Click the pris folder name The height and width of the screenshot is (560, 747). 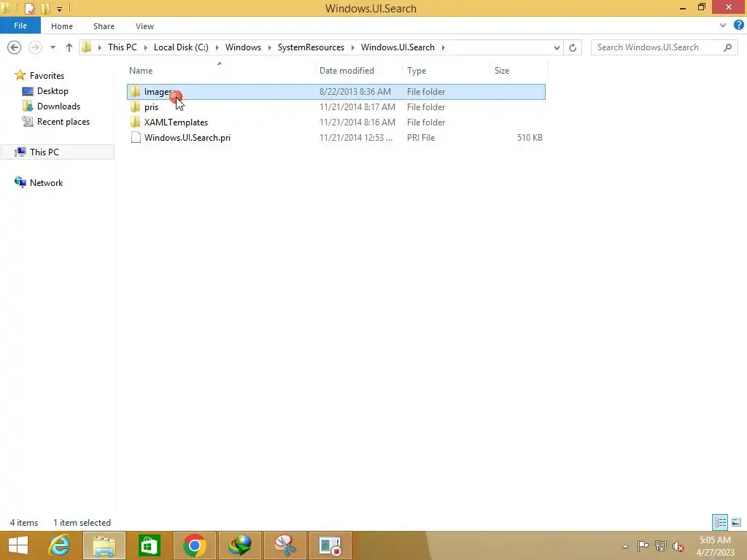pos(151,107)
